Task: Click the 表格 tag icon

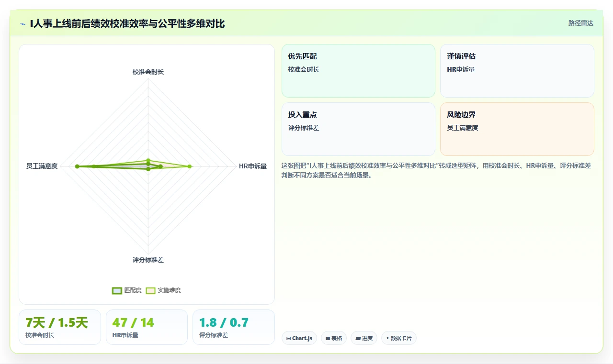Action: 328,338
